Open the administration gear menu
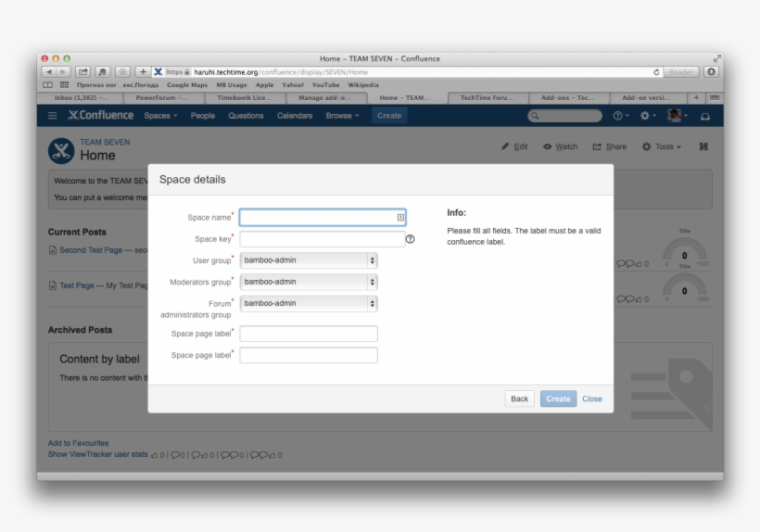This screenshot has width=760, height=532. point(648,116)
